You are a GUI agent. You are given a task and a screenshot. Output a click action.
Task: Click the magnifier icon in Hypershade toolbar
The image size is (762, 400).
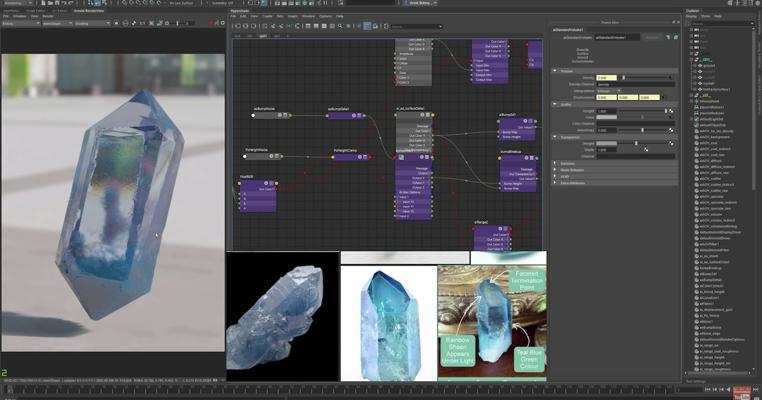pyautogui.click(x=340, y=26)
